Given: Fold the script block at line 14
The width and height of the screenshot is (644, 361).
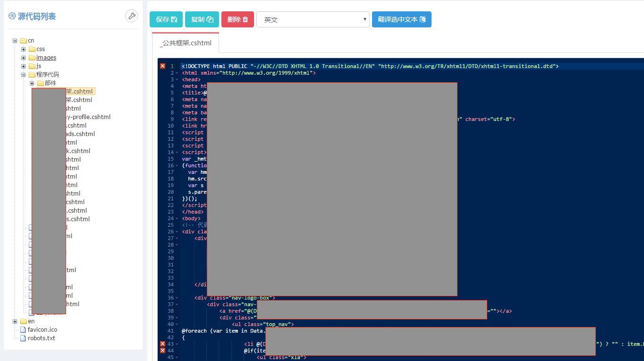Looking at the screenshot, I should (x=177, y=152).
